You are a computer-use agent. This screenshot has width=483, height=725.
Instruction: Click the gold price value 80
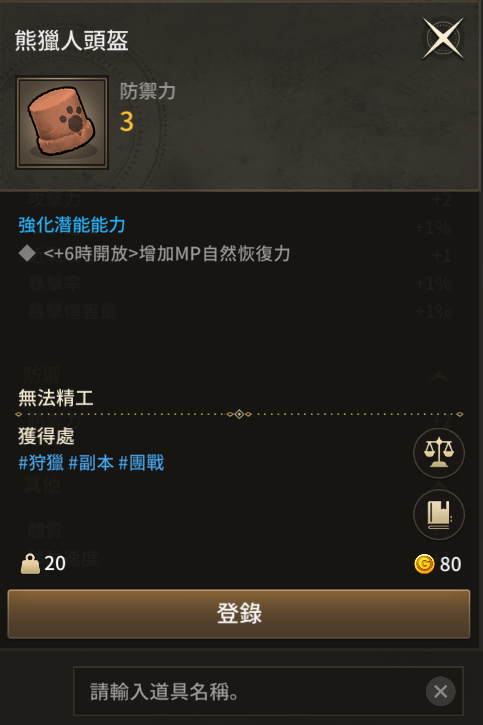tap(450, 564)
